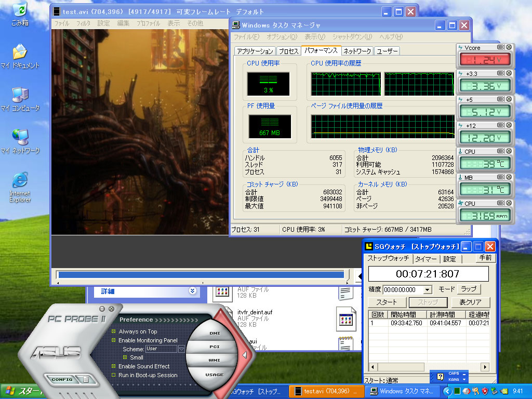Click the 表クリア button in SGウォッチ
The width and height of the screenshot is (532, 399).
[470, 302]
